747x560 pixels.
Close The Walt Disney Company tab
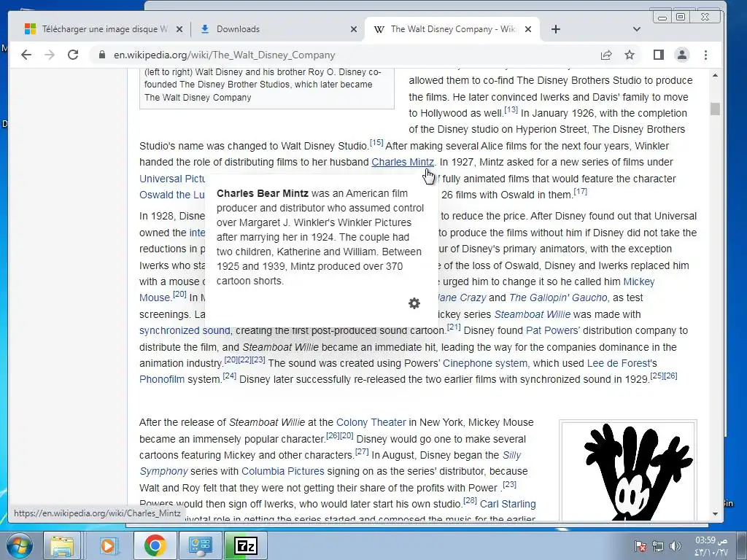(528, 29)
